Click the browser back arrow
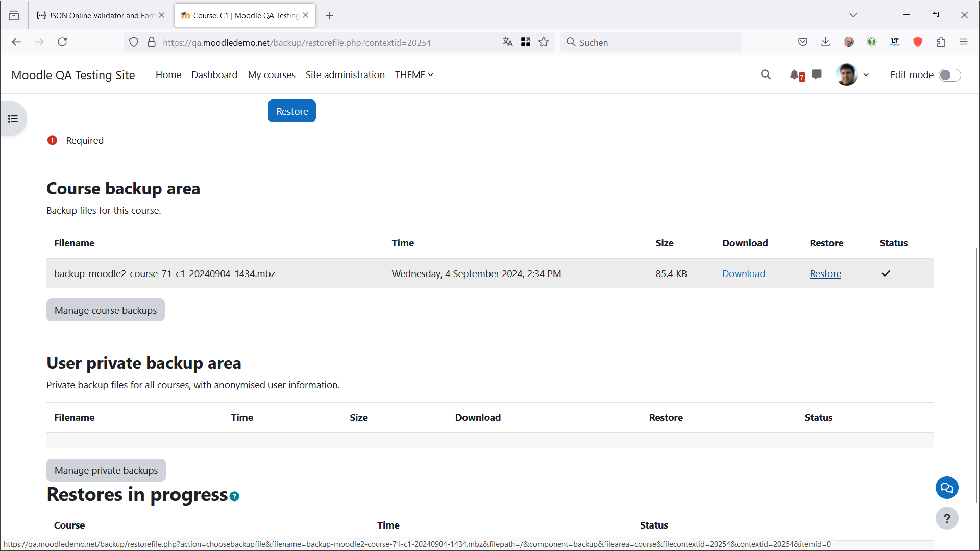Viewport: 980px width, 551px height. pos(16,42)
